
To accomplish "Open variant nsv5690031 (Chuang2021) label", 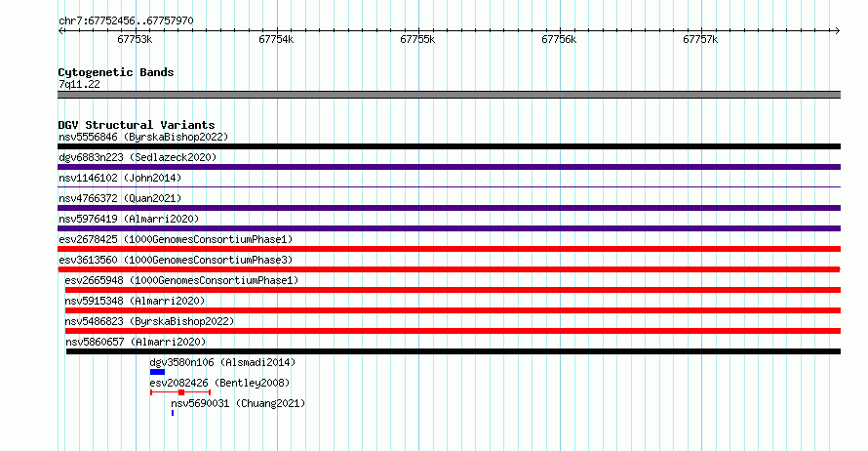I will click(238, 403).
